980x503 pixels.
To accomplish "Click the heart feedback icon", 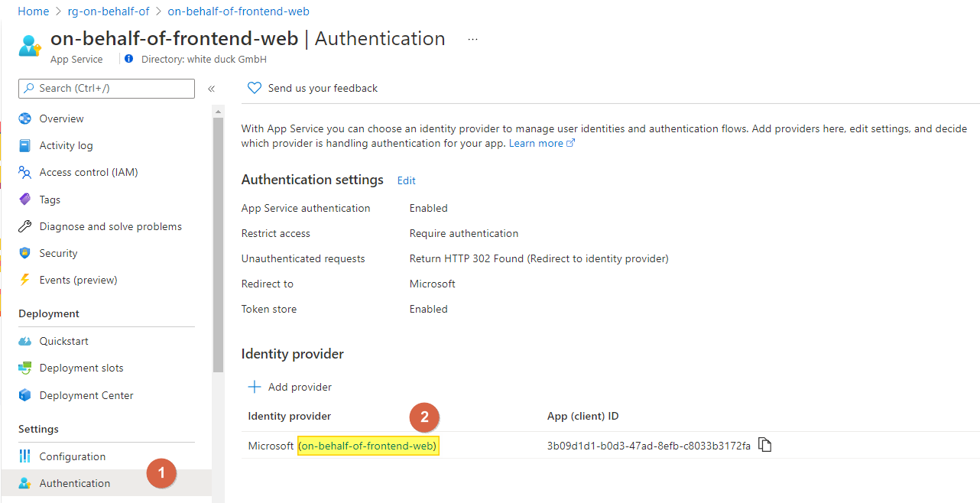I will coord(255,88).
